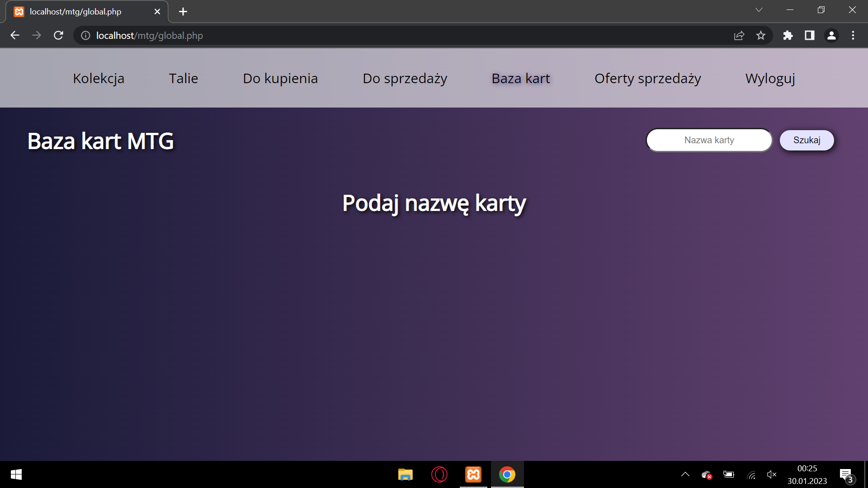Image resolution: width=868 pixels, height=488 pixels.
Task: Expand hidden system tray icons chevron
Action: [685, 474]
